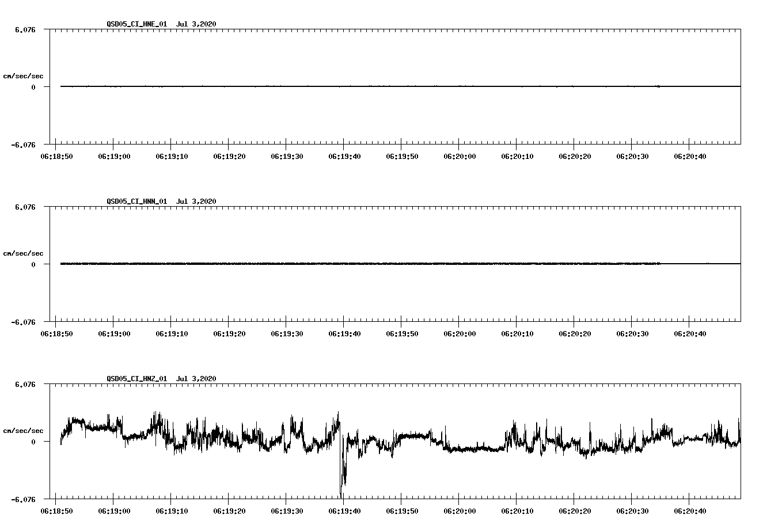
Task: Click the cm/sec/sec unit label on HNN plot
Action: (x=23, y=253)
